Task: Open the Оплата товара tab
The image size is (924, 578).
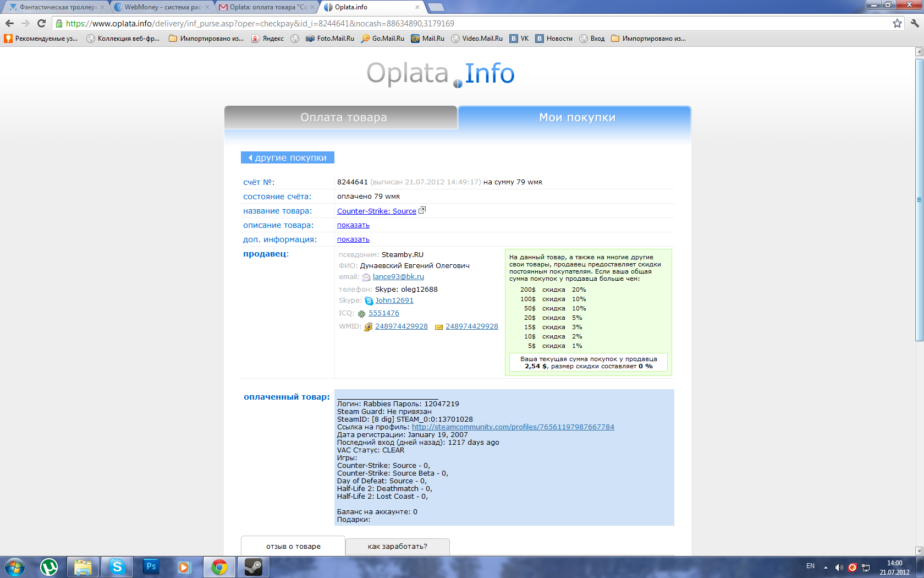Action: 341,117
